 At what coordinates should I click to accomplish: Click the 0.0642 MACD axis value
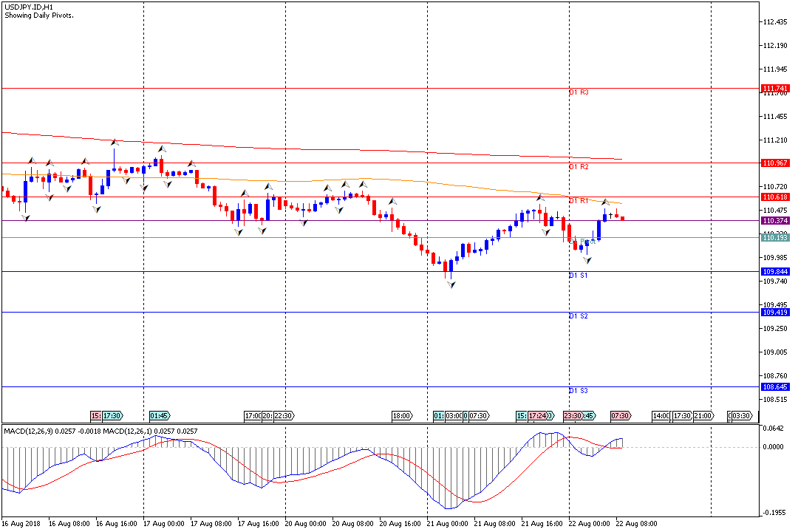pos(773,428)
